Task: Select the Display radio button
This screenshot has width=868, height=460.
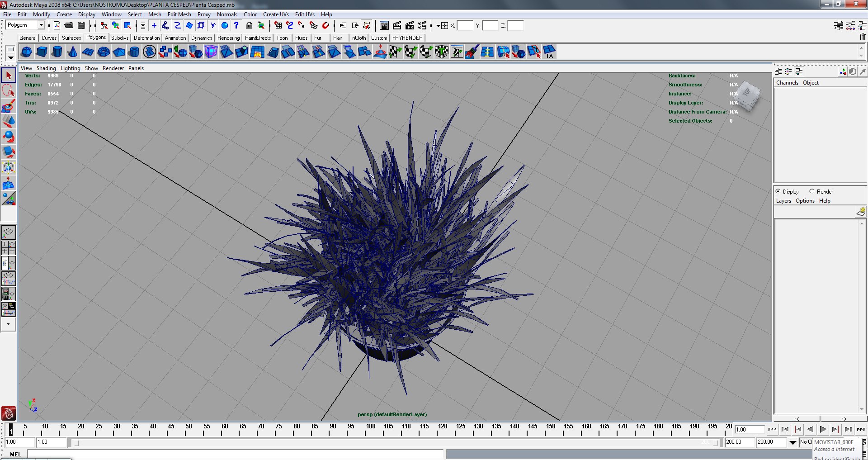Action: pos(778,191)
